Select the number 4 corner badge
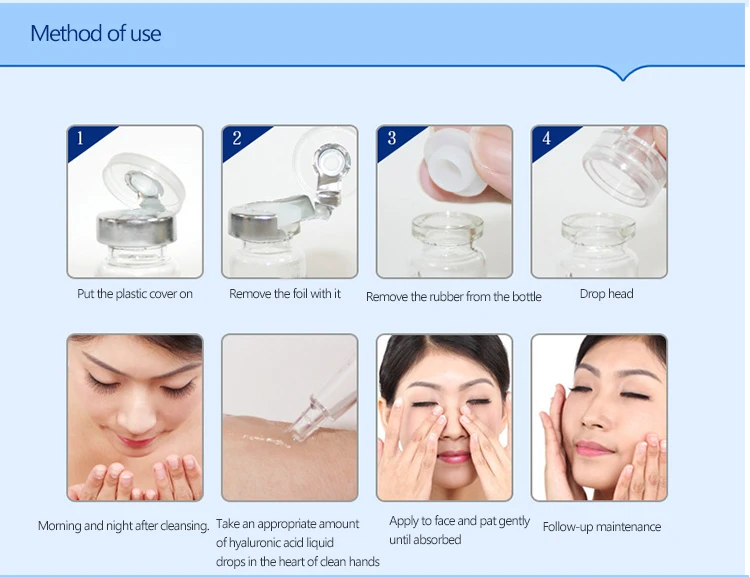 tap(551, 140)
